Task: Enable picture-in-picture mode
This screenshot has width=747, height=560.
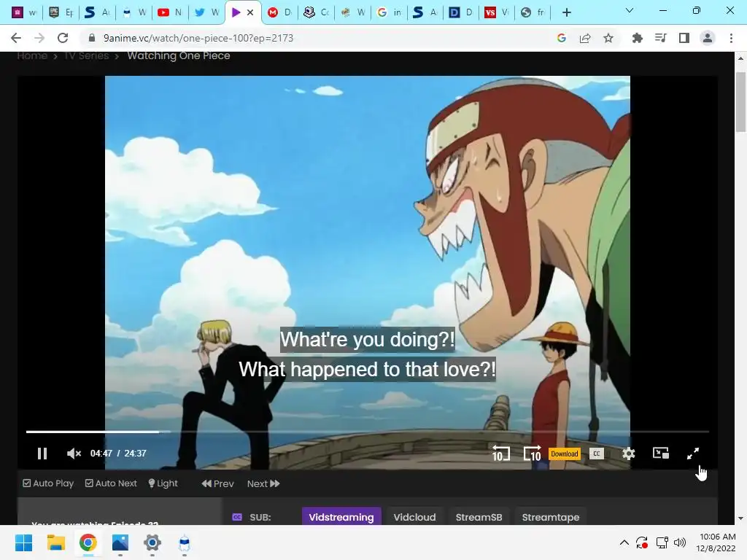Action: click(661, 454)
